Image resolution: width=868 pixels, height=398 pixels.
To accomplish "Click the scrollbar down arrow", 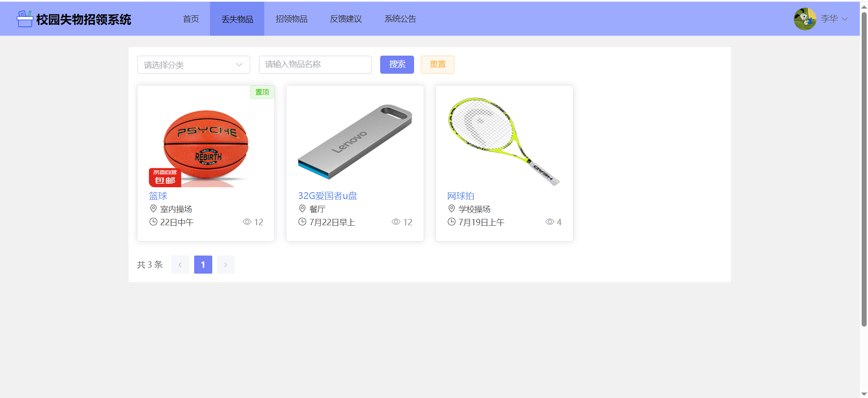I will 864,394.
